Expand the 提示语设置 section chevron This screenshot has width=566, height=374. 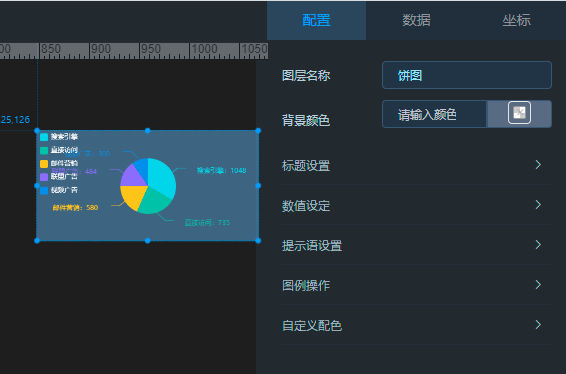coord(538,245)
